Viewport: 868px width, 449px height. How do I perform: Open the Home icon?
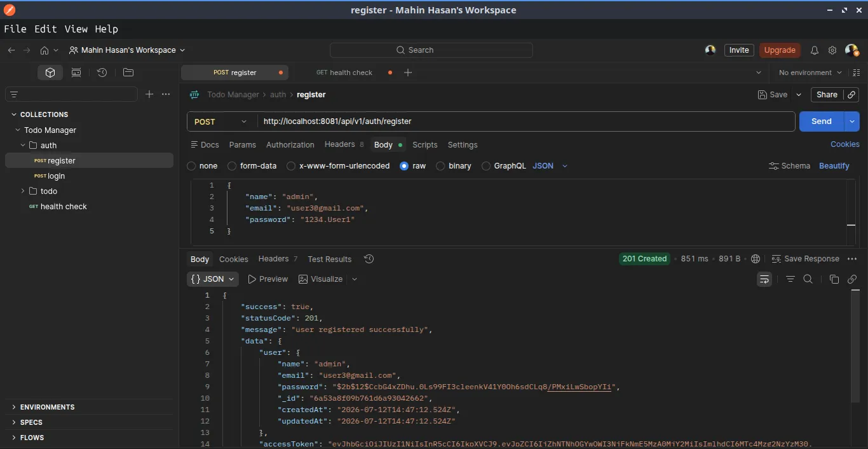click(x=44, y=50)
